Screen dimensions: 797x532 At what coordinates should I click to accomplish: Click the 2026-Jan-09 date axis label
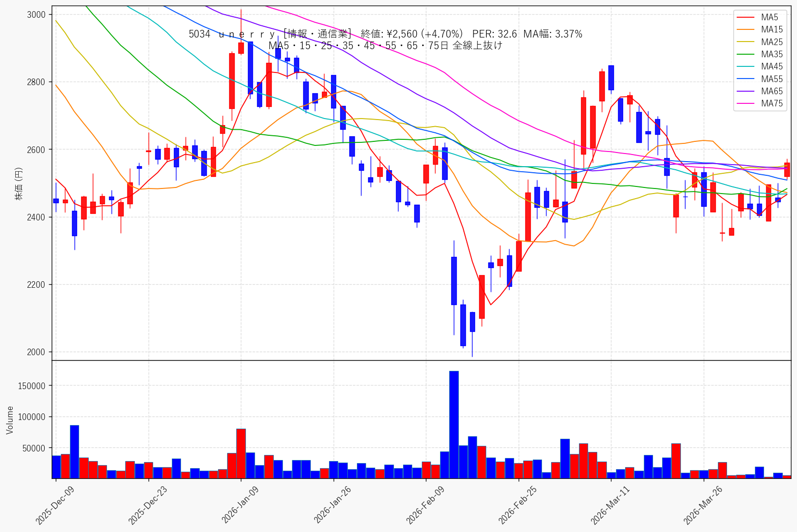pyautogui.click(x=240, y=505)
